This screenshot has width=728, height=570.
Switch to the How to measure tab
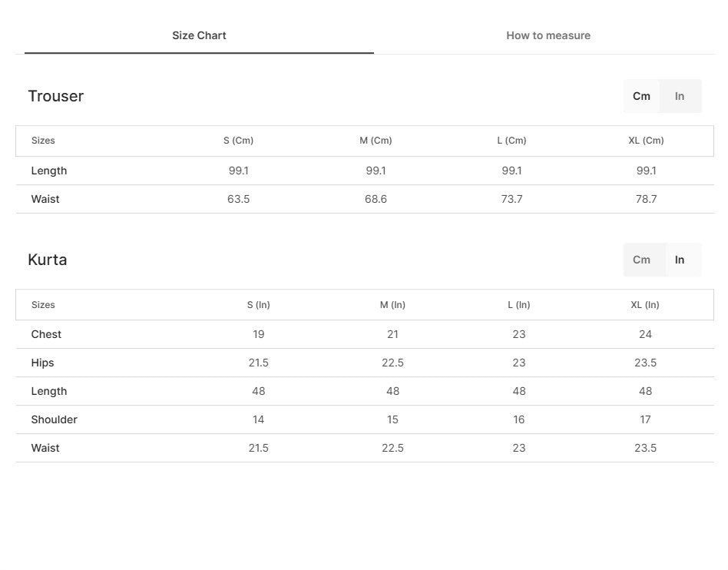pyautogui.click(x=548, y=35)
